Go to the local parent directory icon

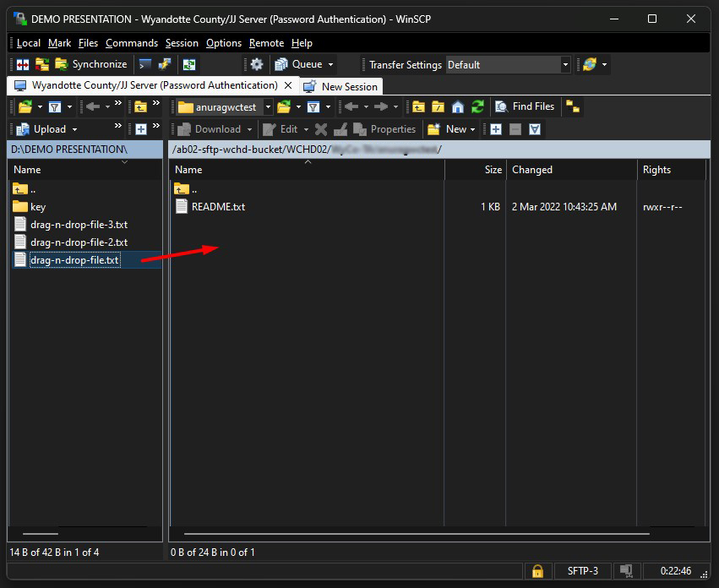coord(140,106)
